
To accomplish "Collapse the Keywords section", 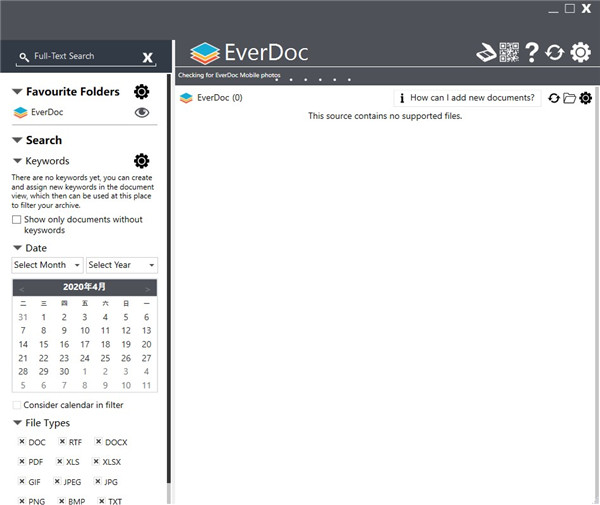I will [17, 161].
